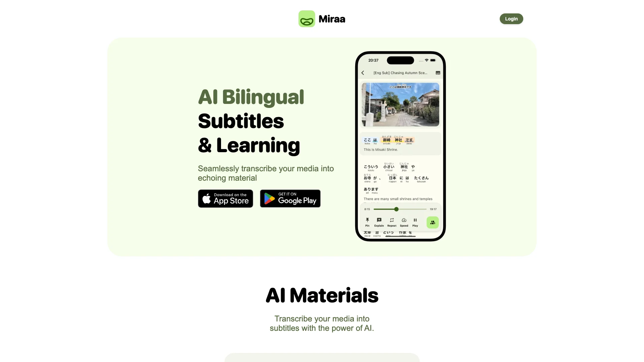Click Login button top right
Screen dimensions: 644x362
click(x=511, y=18)
